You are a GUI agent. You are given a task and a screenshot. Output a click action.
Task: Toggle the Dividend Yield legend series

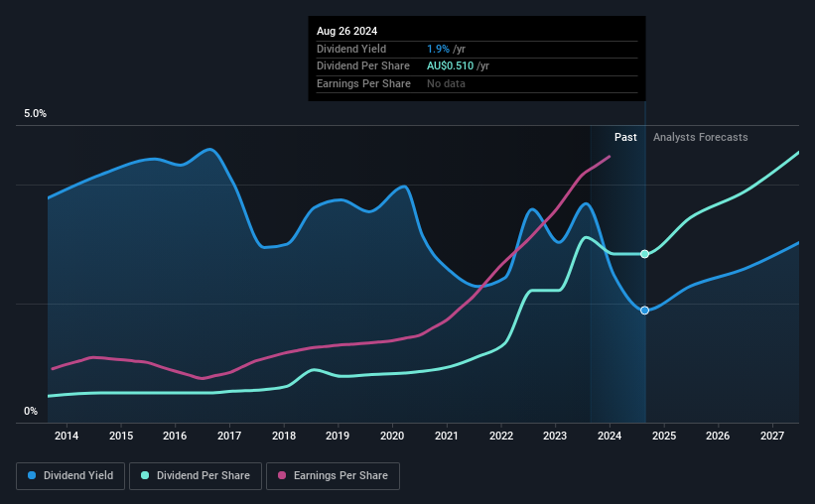pos(70,476)
